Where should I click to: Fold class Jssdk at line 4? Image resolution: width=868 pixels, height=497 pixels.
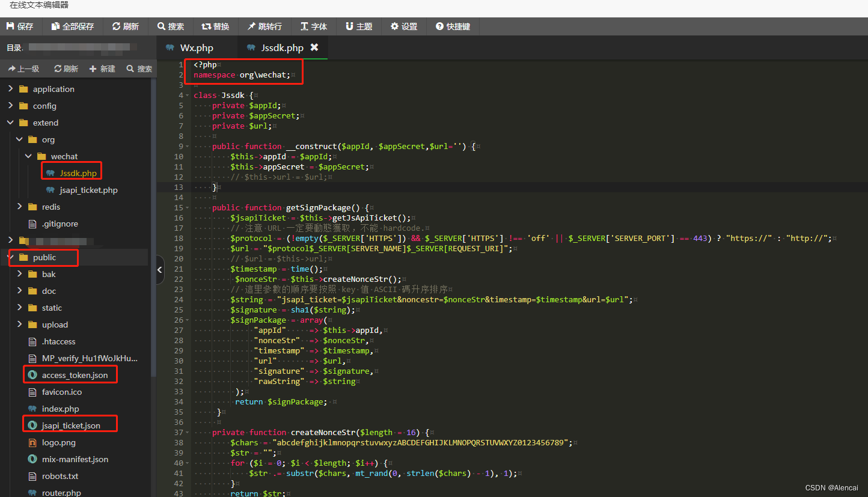pyautogui.click(x=189, y=96)
